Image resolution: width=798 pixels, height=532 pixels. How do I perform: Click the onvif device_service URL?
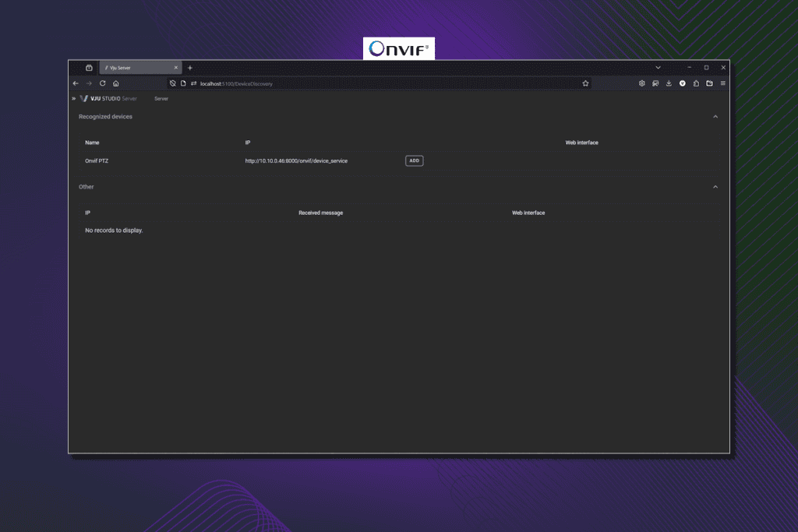click(x=296, y=160)
